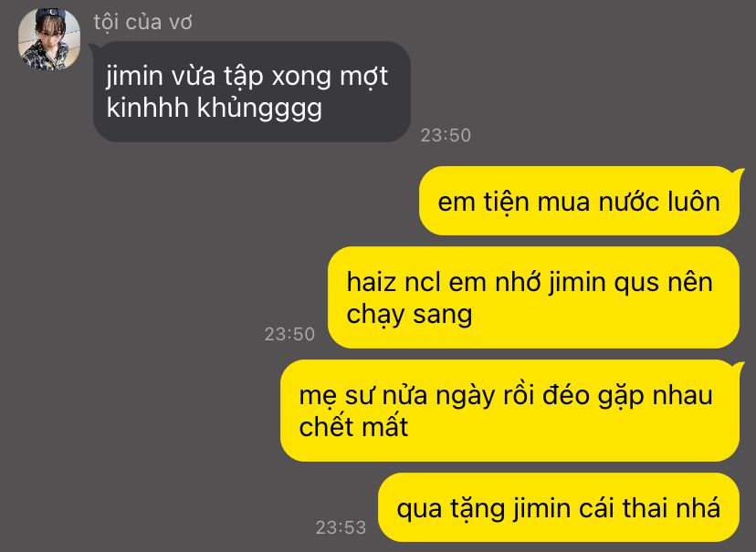756x552 pixels.
Task: Click "chết mất" in the third yellow bubble
Action: (x=353, y=426)
